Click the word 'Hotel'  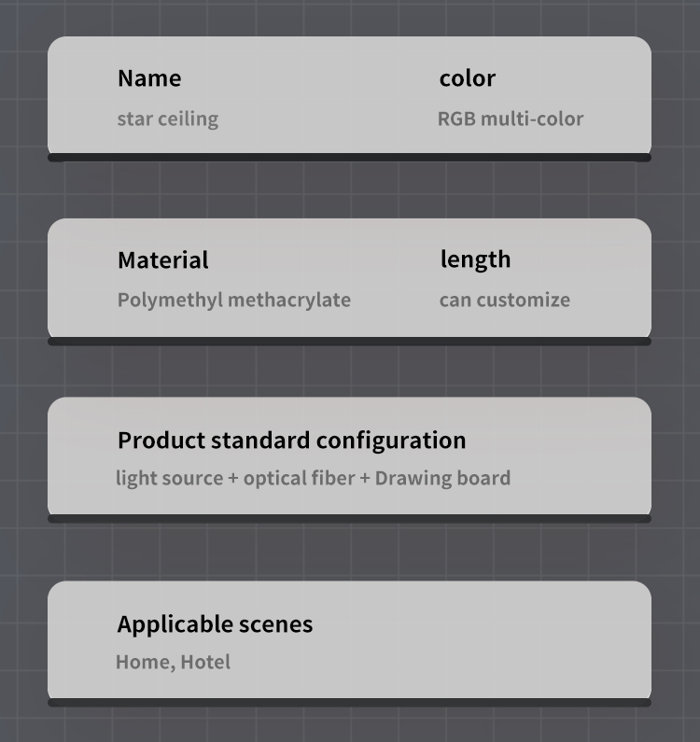click(x=205, y=663)
